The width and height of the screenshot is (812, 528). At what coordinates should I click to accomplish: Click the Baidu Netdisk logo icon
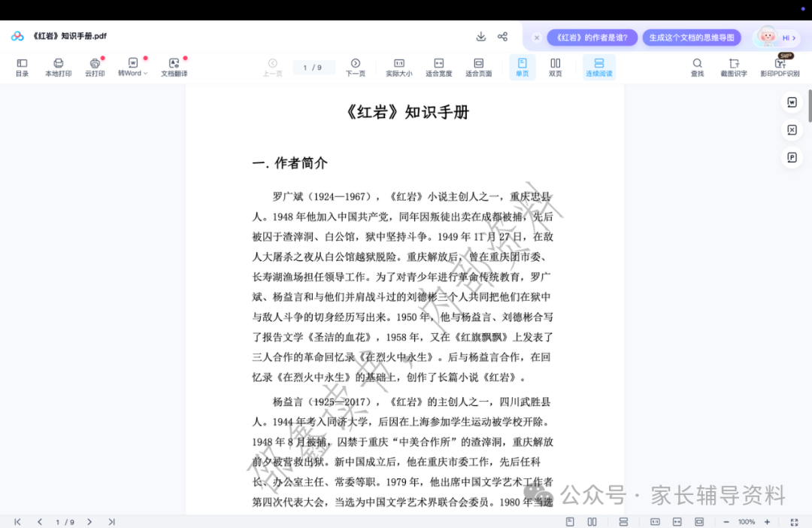pos(17,36)
